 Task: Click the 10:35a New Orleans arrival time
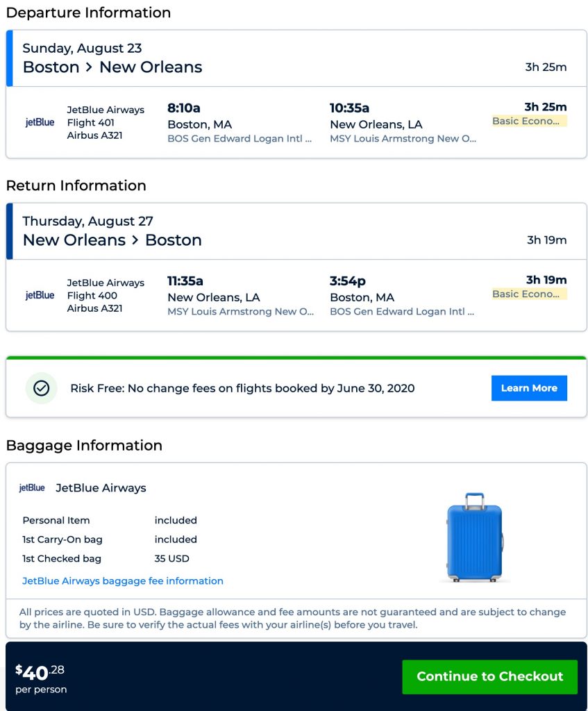tap(350, 108)
